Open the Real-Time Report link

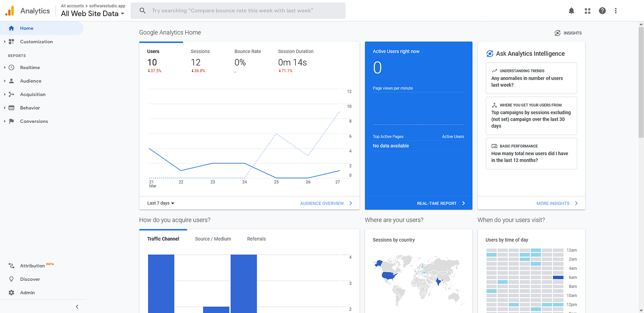[x=441, y=203]
